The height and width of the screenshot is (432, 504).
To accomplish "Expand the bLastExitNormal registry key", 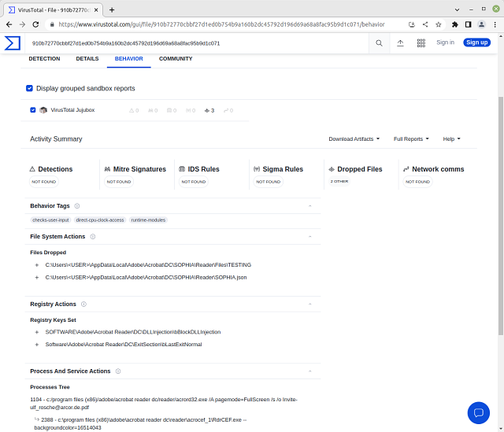I will click(37, 345).
